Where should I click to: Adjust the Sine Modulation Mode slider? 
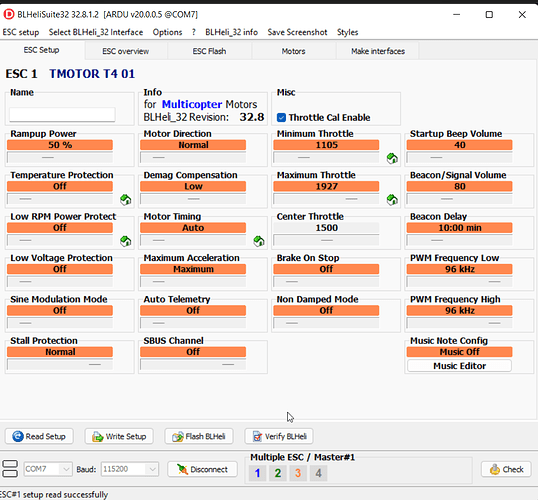point(60,323)
